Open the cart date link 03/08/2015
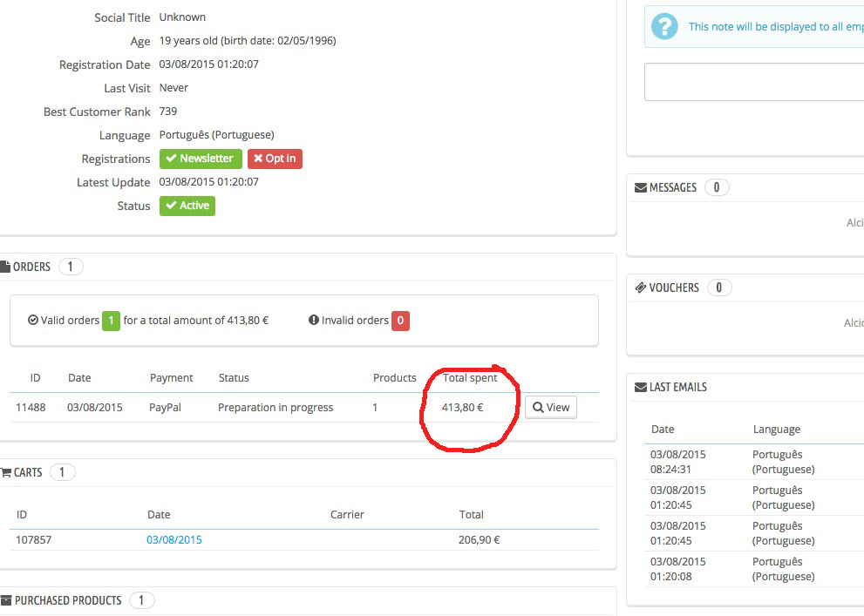This screenshot has width=864, height=616. (174, 540)
